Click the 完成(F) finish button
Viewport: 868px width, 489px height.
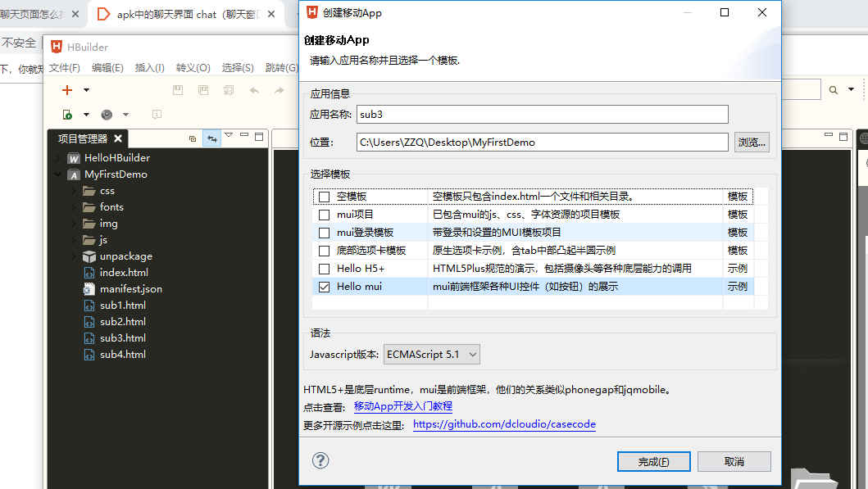point(654,461)
